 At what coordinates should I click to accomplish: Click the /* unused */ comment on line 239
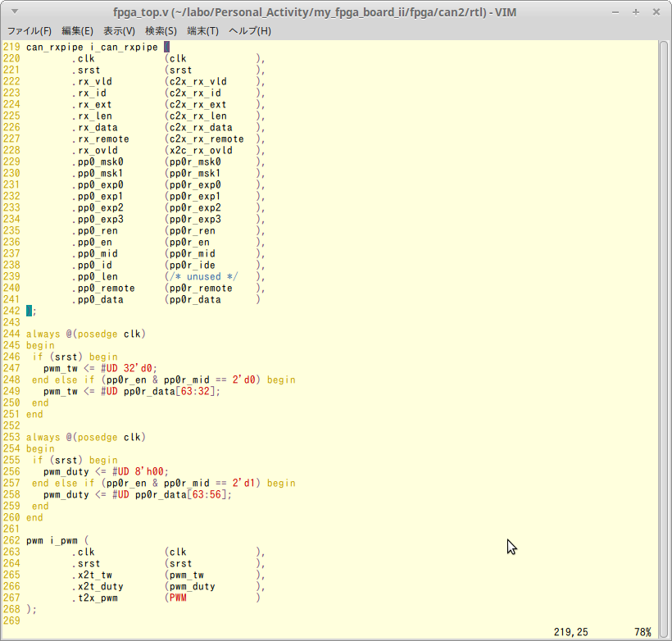click(x=203, y=277)
